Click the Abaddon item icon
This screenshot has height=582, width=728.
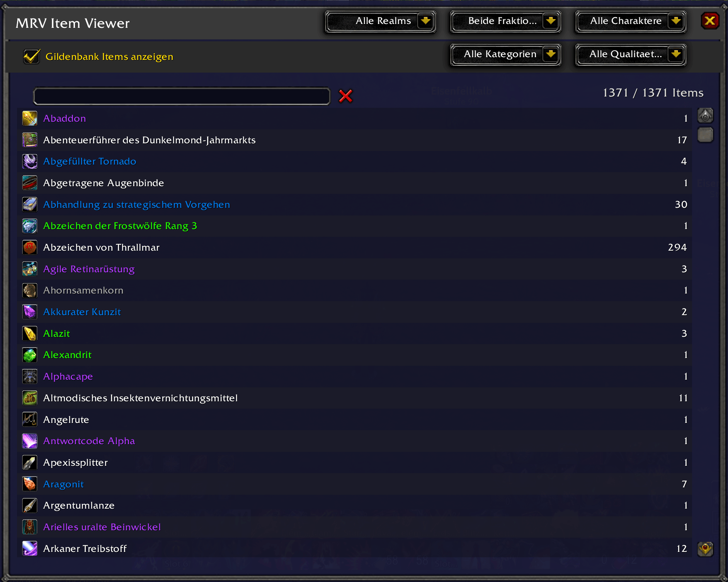(x=30, y=119)
